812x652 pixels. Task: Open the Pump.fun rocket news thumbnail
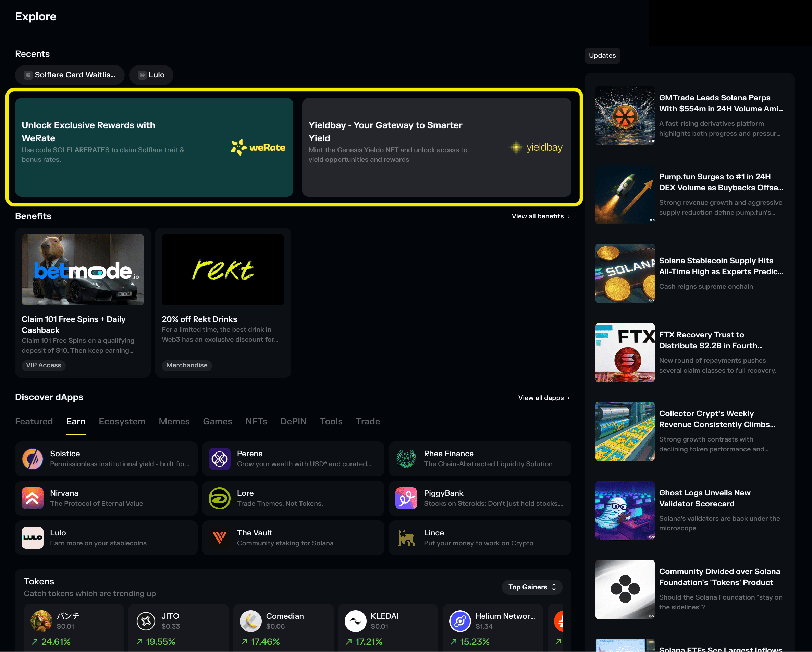point(625,194)
